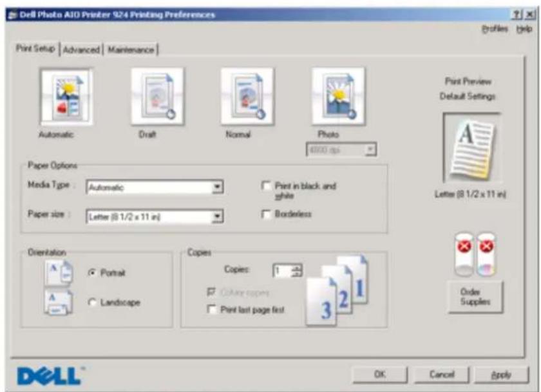This screenshot has width=541, height=392.
Task: Select the Portrait radio button
Action: tap(92, 273)
